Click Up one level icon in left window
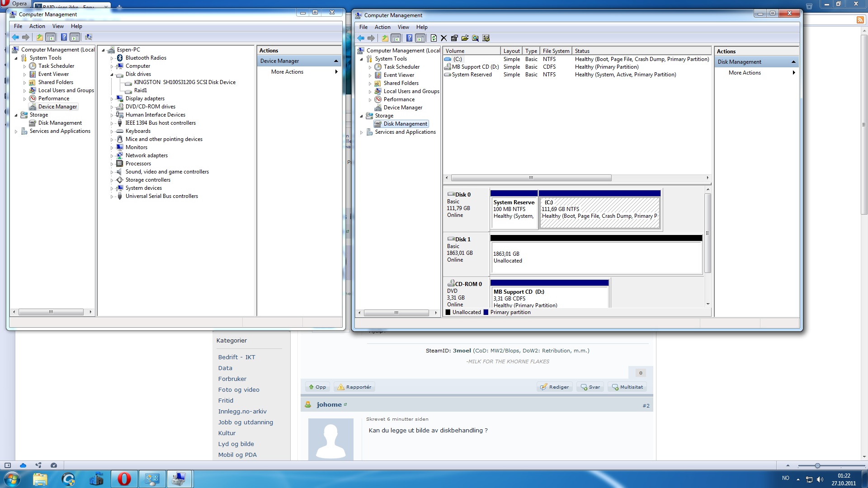Viewport: 868px width, 488px height. pyautogui.click(x=40, y=37)
